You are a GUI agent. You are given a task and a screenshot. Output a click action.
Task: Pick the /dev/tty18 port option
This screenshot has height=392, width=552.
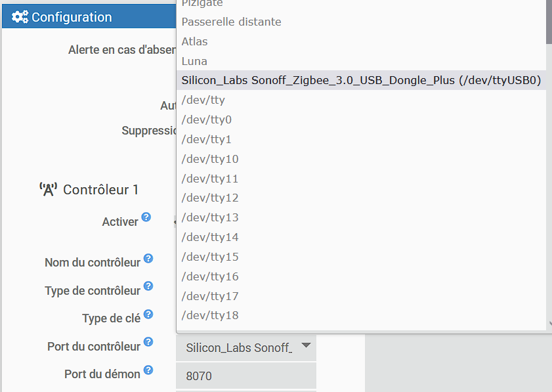point(209,315)
